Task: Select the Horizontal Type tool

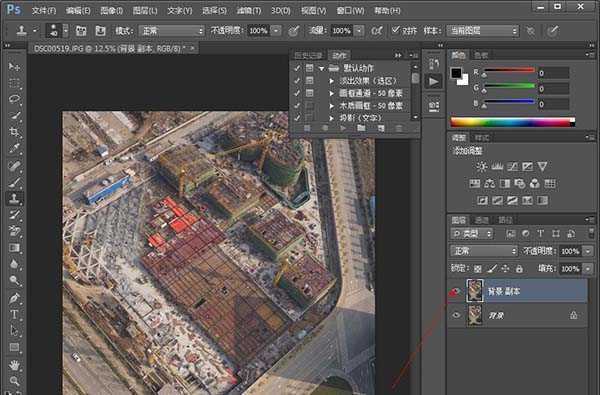Action: tap(15, 314)
